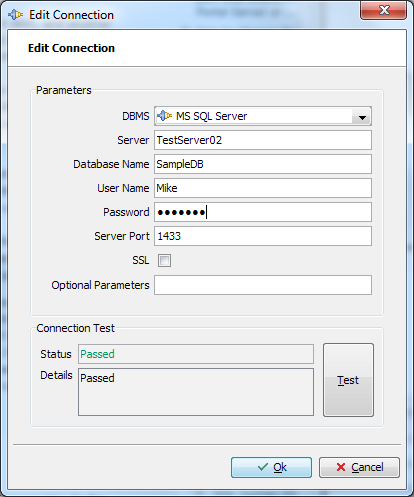Click the 'Connection Test' group label
This screenshot has width=414, height=497.
(x=75, y=328)
